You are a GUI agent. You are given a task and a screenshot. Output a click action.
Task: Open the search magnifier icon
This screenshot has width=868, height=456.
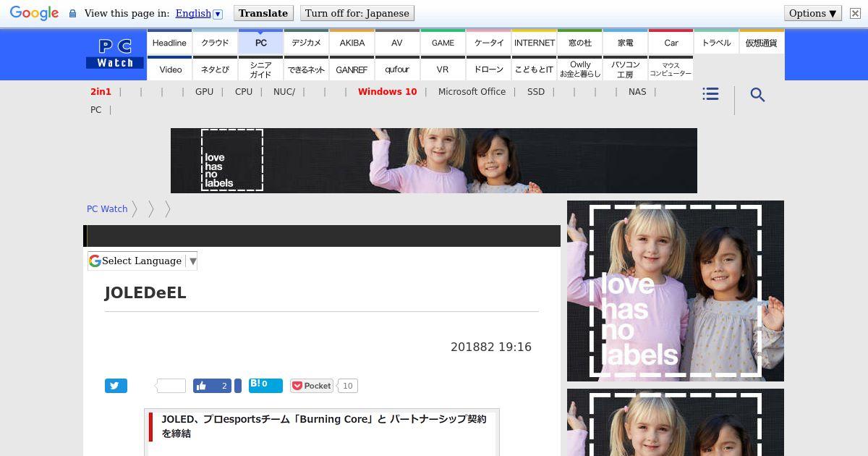coord(757,95)
